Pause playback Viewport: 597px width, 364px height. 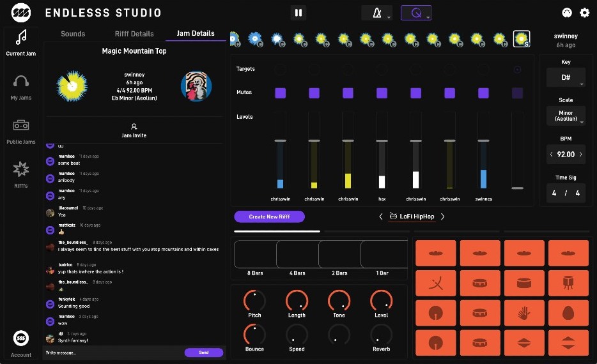tap(298, 13)
